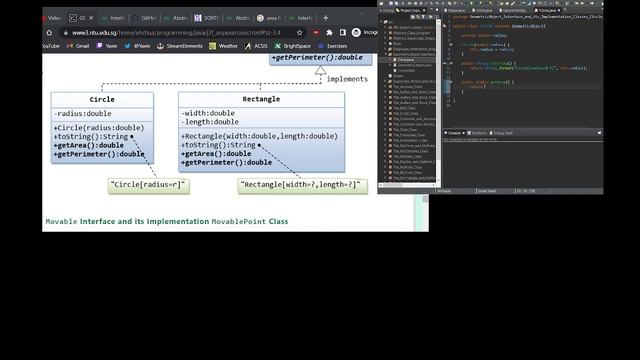This screenshot has width=640, height=360.
Task: Switch to the Video browser tab
Action: point(52,18)
